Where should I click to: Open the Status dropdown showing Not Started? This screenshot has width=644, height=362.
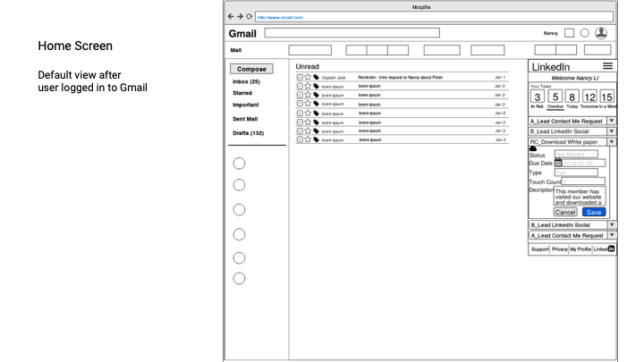pyautogui.click(x=575, y=155)
